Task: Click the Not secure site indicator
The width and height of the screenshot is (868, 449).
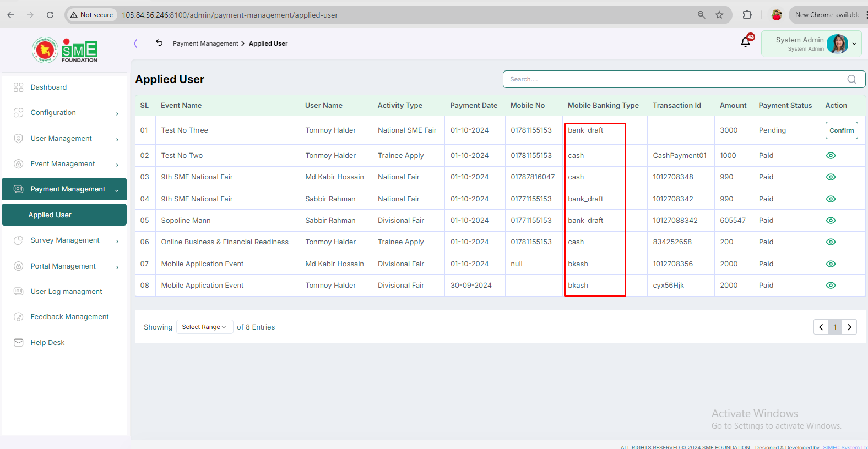Action: (x=91, y=15)
